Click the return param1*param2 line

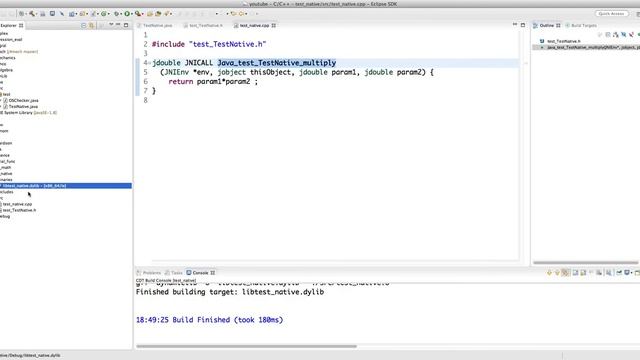(213, 82)
